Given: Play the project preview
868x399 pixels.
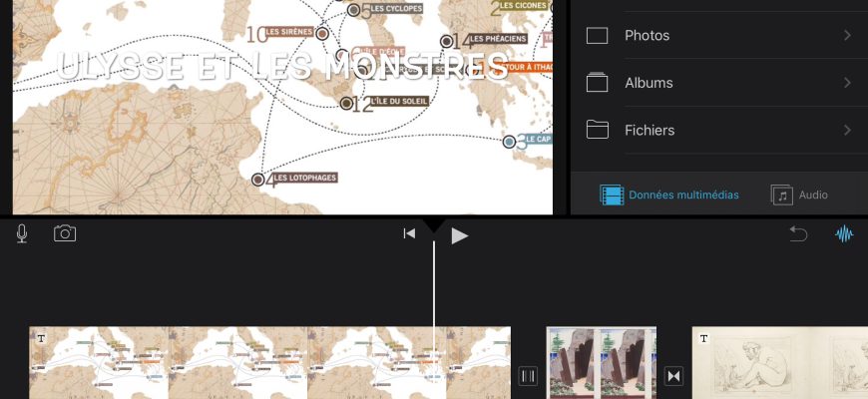Looking at the screenshot, I should coord(460,235).
